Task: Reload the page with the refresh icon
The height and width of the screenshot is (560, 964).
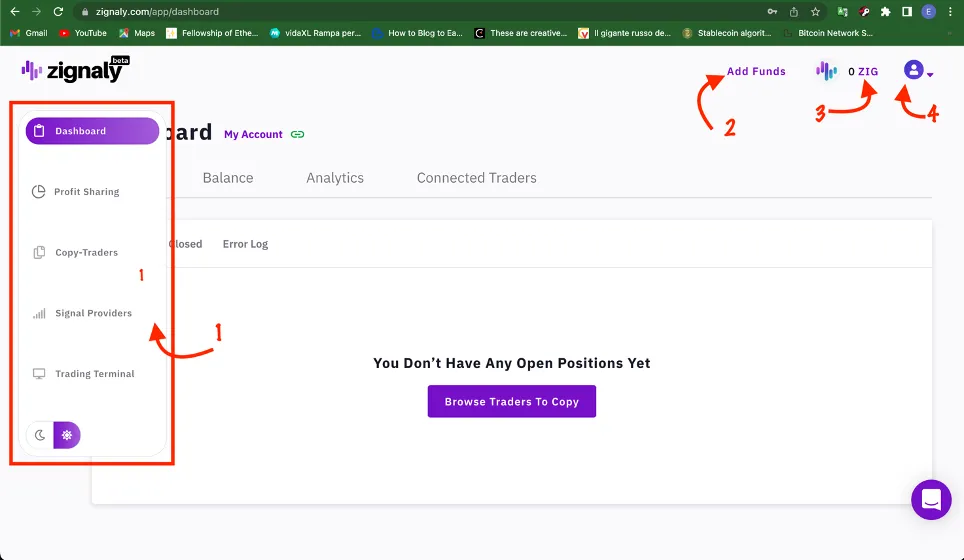Action: [58, 12]
